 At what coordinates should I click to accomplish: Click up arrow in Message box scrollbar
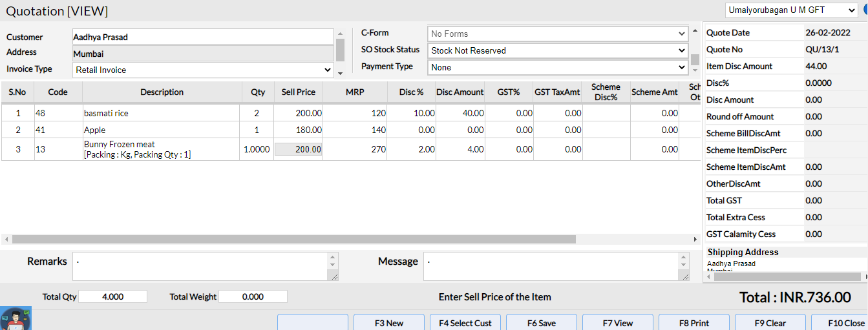684,257
